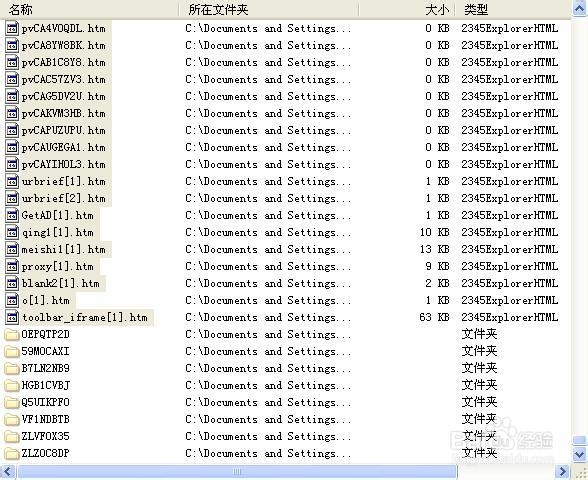Select the file name pvCAC57ZV3.htm
This screenshot has width=588, height=480.
coord(63,80)
